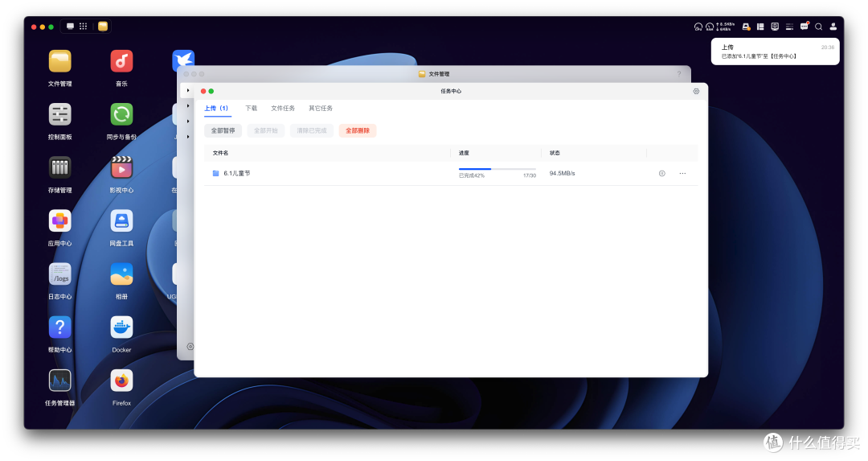Click the 清除已完成 button
This screenshot has height=461, width=868.
tap(312, 131)
